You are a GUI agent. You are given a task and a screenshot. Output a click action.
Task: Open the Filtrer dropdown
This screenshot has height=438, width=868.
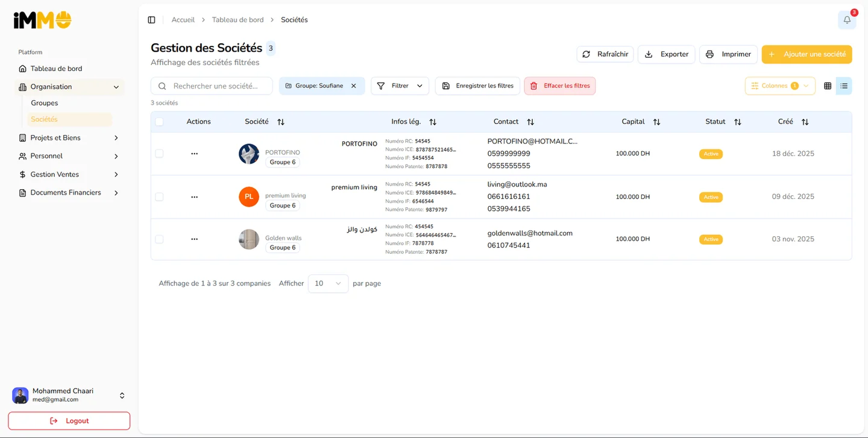pos(400,86)
